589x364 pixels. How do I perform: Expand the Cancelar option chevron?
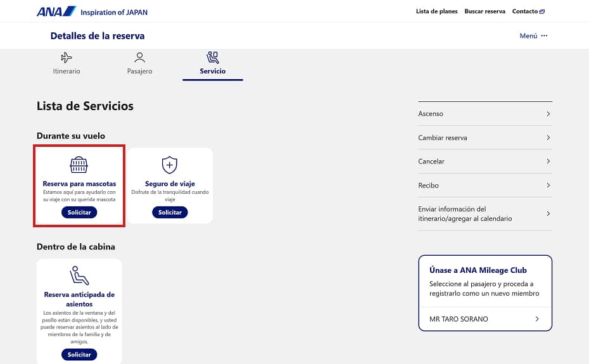coord(548,161)
